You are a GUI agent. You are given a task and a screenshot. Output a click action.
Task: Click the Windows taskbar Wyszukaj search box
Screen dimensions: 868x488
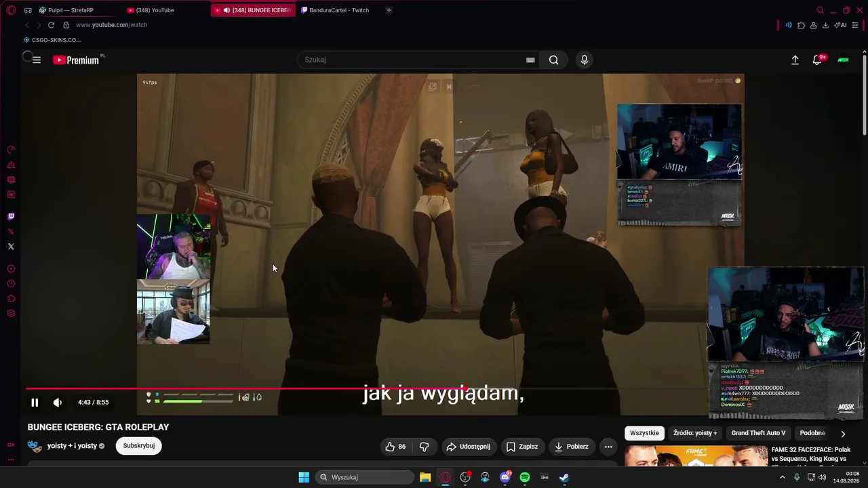point(366,477)
